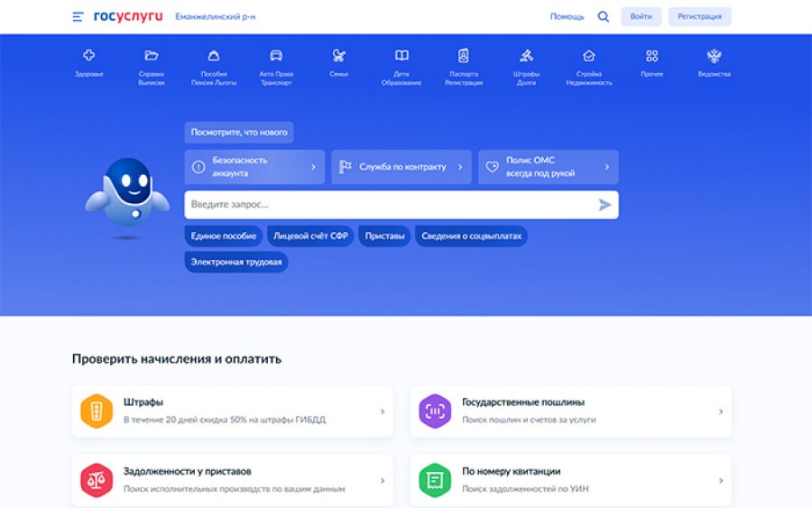Open the Ведомства emblem icon
This screenshot has width=812, height=508.
tap(715, 55)
